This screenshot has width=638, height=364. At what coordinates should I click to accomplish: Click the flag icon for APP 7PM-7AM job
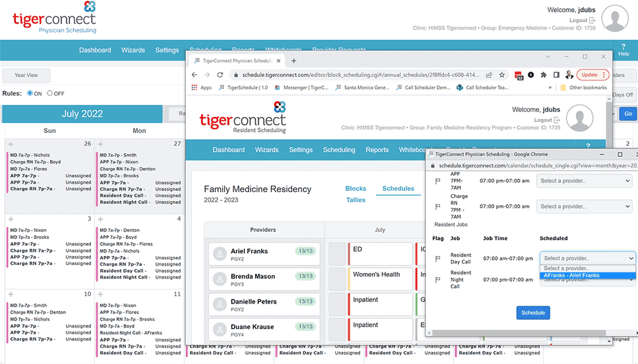click(438, 181)
